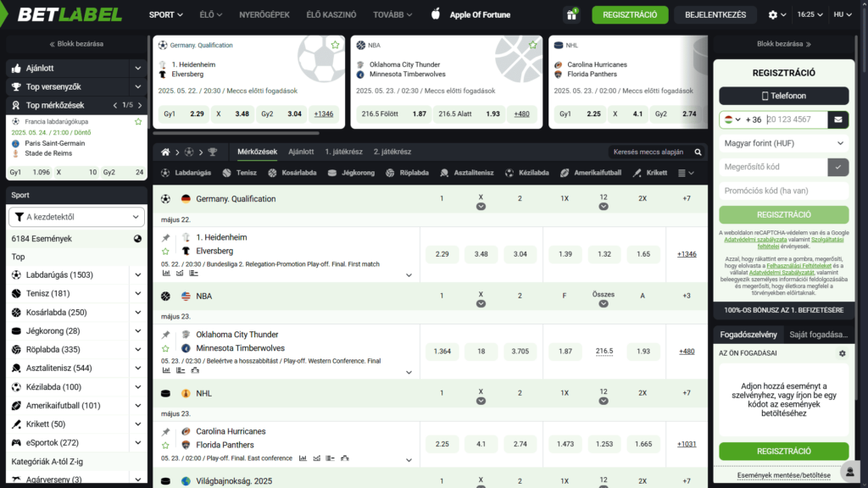The image size is (868, 488).
Task: Favorite the Germany Qualification featured card
Action: 335,45
